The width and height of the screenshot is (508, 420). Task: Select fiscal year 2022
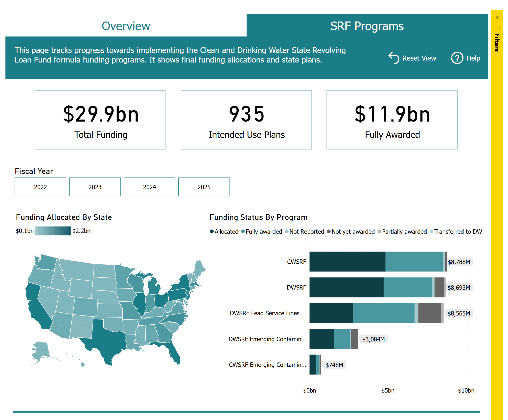[x=40, y=187]
